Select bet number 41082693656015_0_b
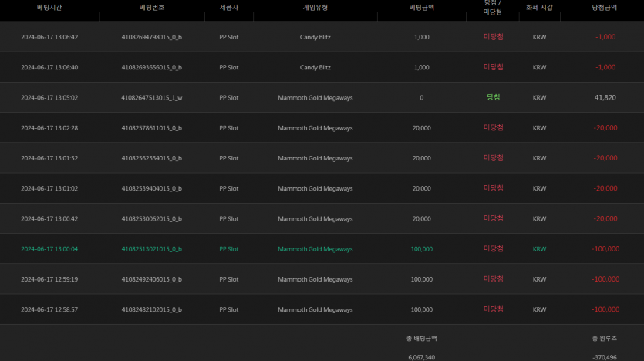644x361 pixels. (x=152, y=67)
